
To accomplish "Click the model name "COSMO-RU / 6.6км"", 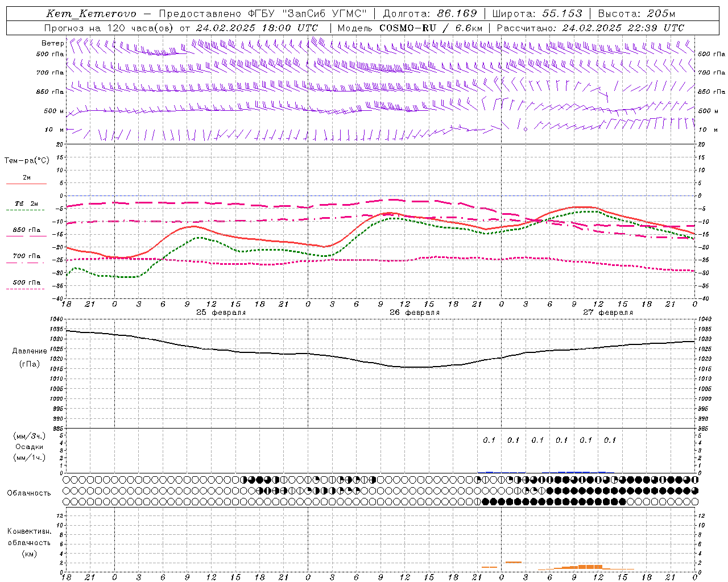I will 431,28.
